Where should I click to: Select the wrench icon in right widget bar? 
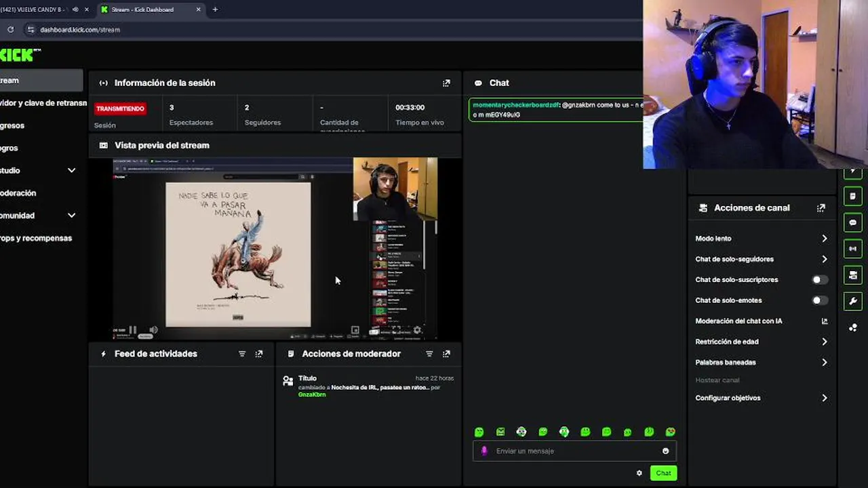853,302
